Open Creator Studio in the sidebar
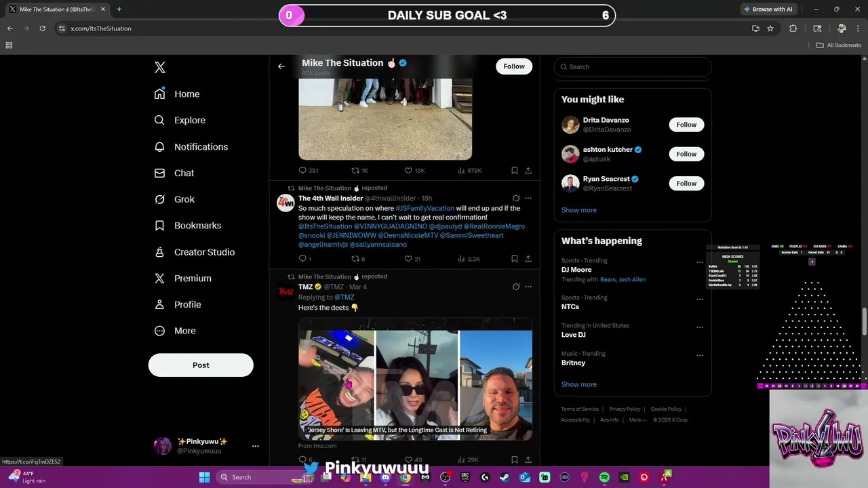 tap(195, 252)
